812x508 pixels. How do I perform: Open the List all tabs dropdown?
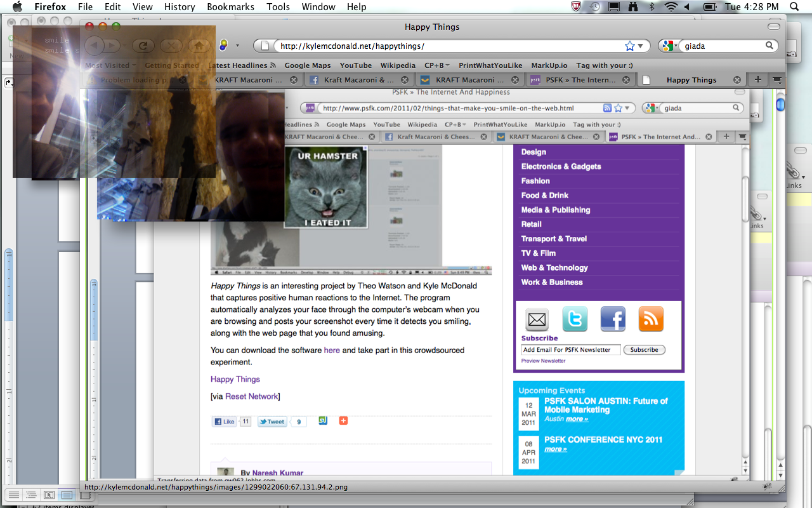coord(776,80)
